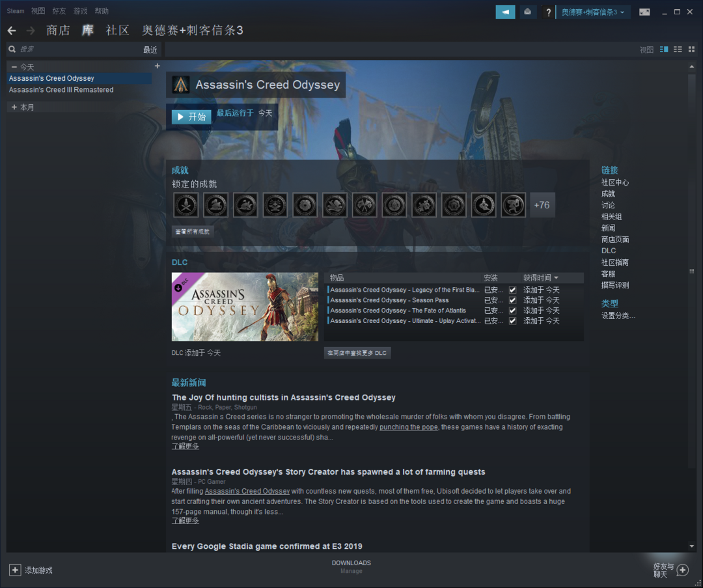Screen dimensions: 703x588
Task: Click the back arrow navigation icon
Action: [x=12, y=31]
